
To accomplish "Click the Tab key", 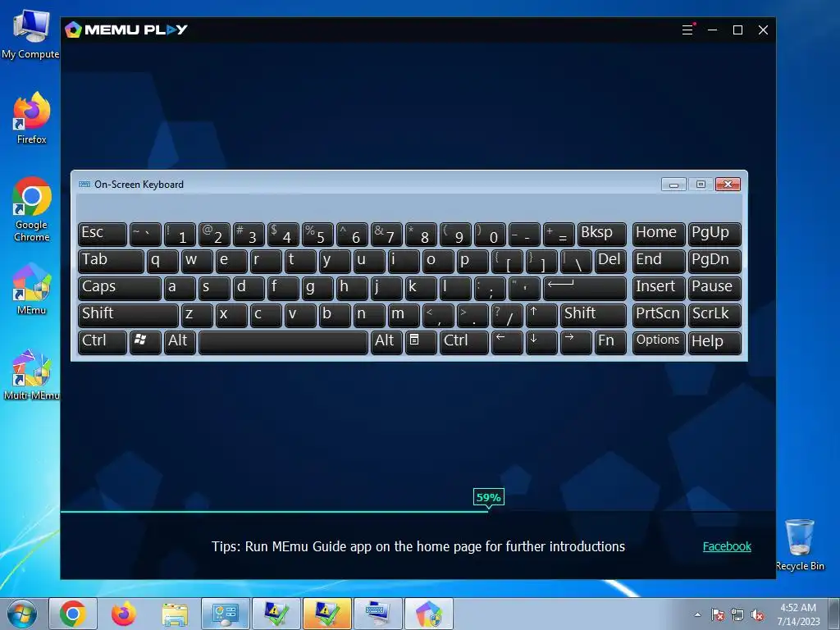I will point(111,262).
